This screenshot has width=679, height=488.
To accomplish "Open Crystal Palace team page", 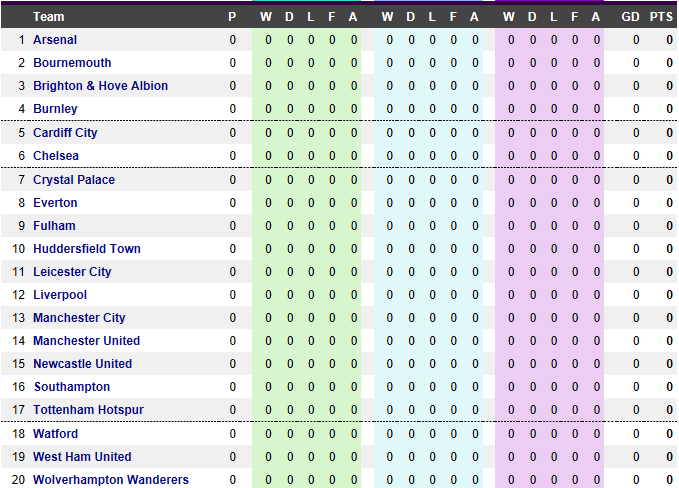I will click(x=74, y=180).
